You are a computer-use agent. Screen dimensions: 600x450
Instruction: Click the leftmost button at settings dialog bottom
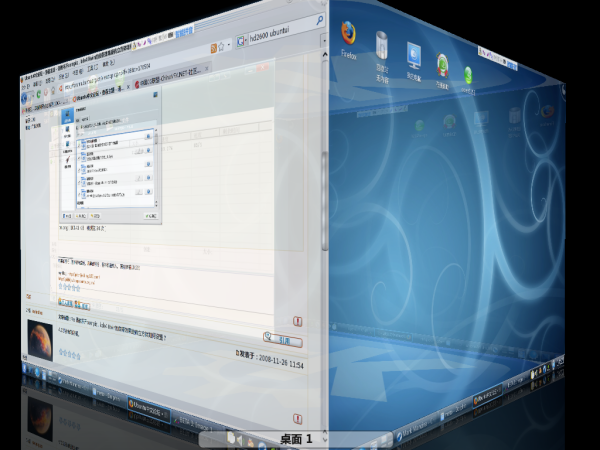coord(67,216)
